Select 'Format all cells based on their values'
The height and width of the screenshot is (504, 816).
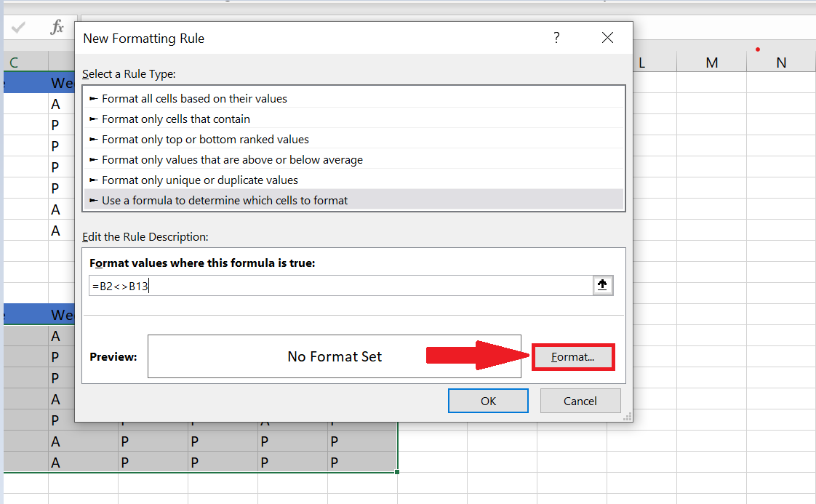pos(194,98)
